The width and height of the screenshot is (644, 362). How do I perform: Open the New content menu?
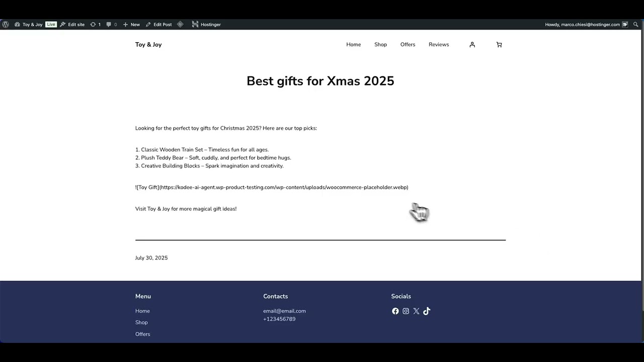[131, 24]
